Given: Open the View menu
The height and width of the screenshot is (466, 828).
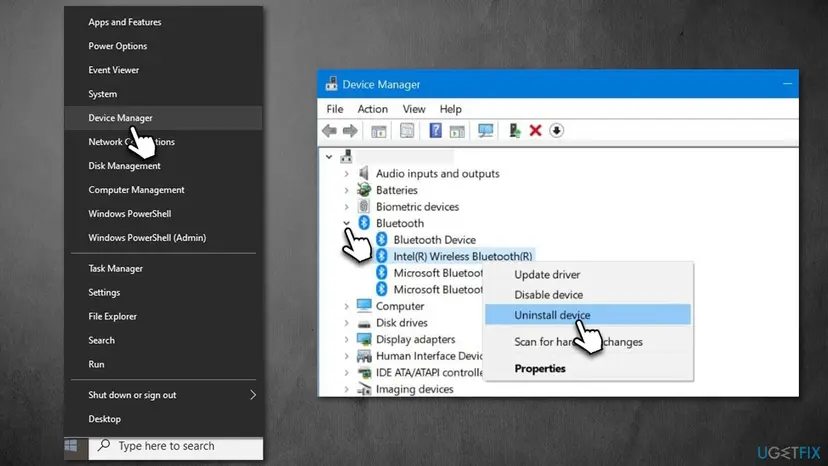Looking at the screenshot, I should (x=414, y=109).
